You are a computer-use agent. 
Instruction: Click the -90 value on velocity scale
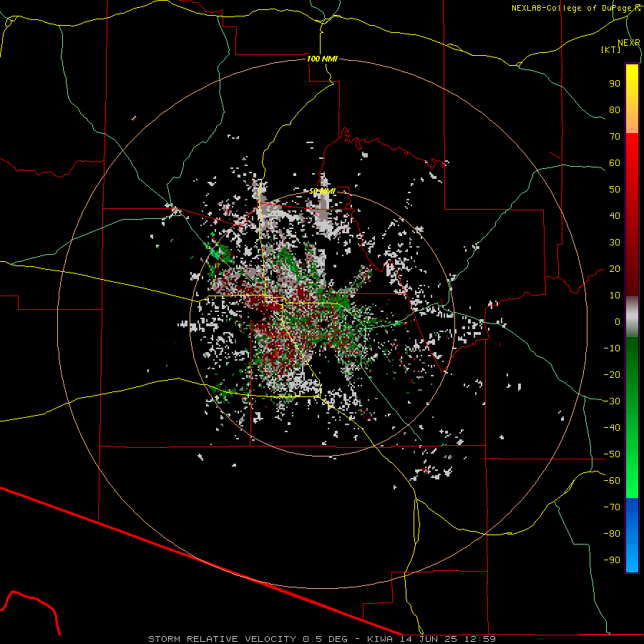612,560
